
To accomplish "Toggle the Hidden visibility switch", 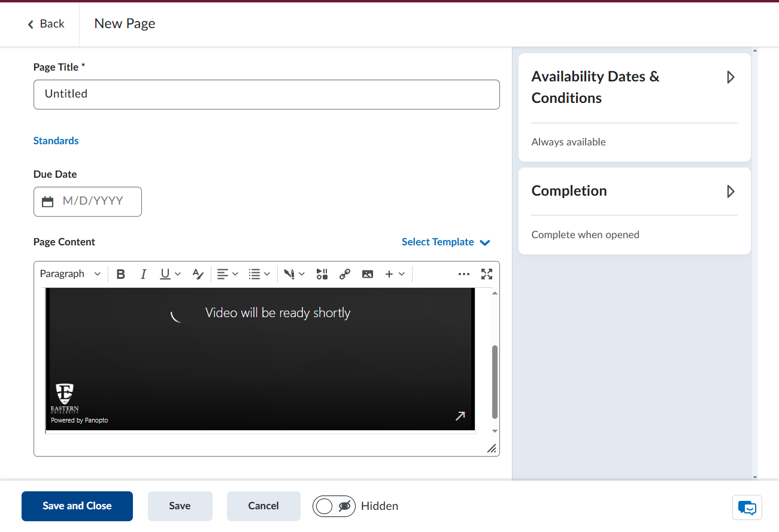I will (334, 506).
